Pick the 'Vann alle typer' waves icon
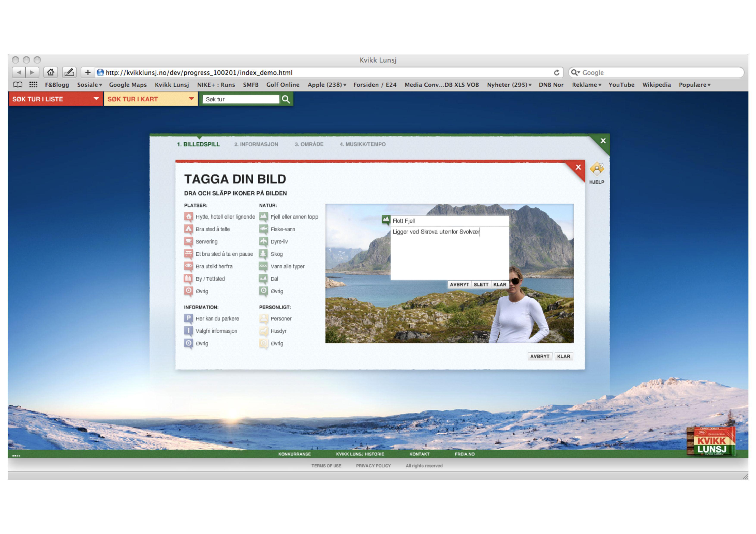The height and width of the screenshot is (534, 756). click(263, 266)
